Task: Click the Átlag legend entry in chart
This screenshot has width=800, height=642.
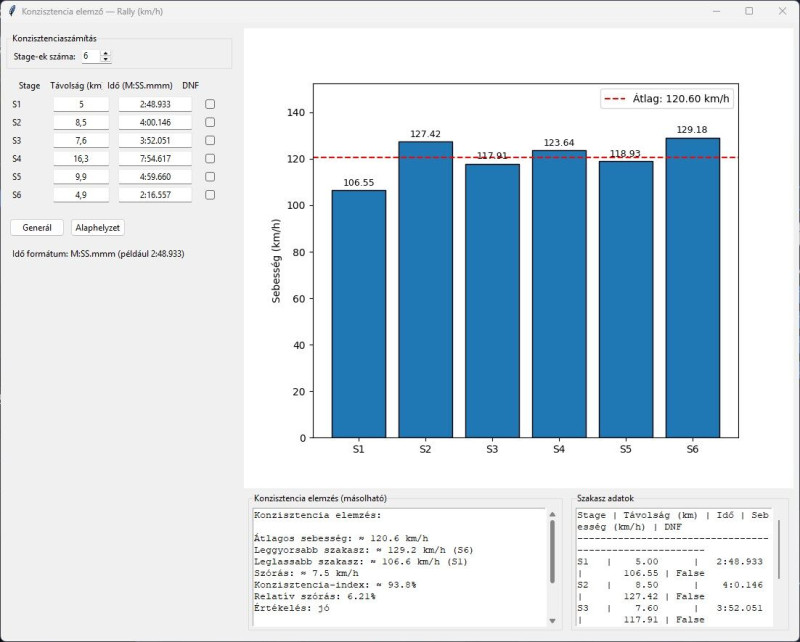Action: tap(667, 99)
